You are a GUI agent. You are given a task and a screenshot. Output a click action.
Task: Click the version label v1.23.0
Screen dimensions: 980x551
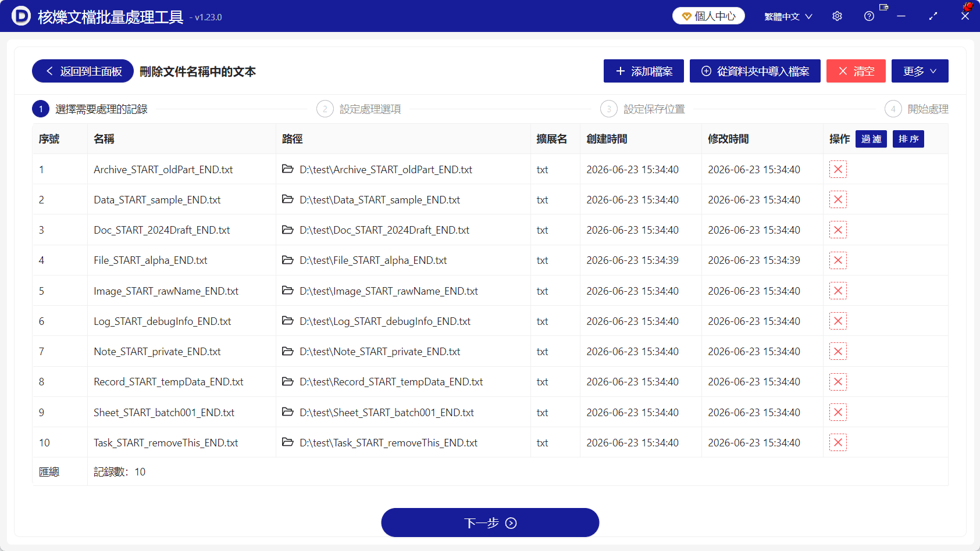tap(208, 17)
